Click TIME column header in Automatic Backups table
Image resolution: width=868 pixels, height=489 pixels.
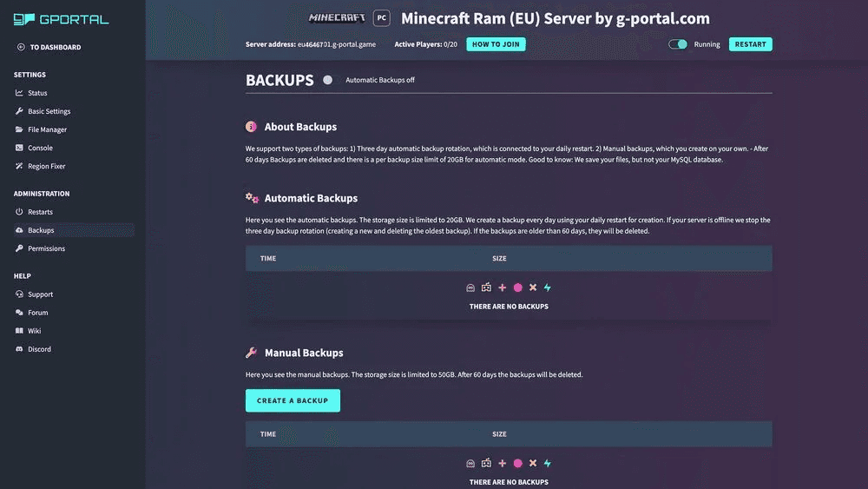pos(268,258)
